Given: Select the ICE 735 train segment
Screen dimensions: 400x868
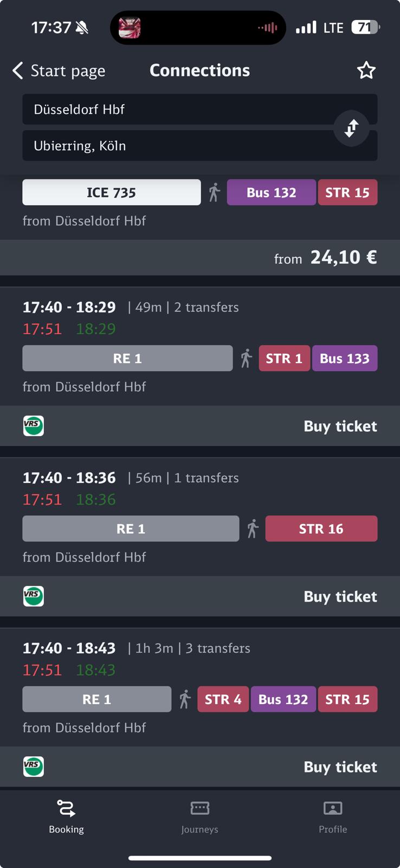Looking at the screenshot, I should tap(111, 193).
